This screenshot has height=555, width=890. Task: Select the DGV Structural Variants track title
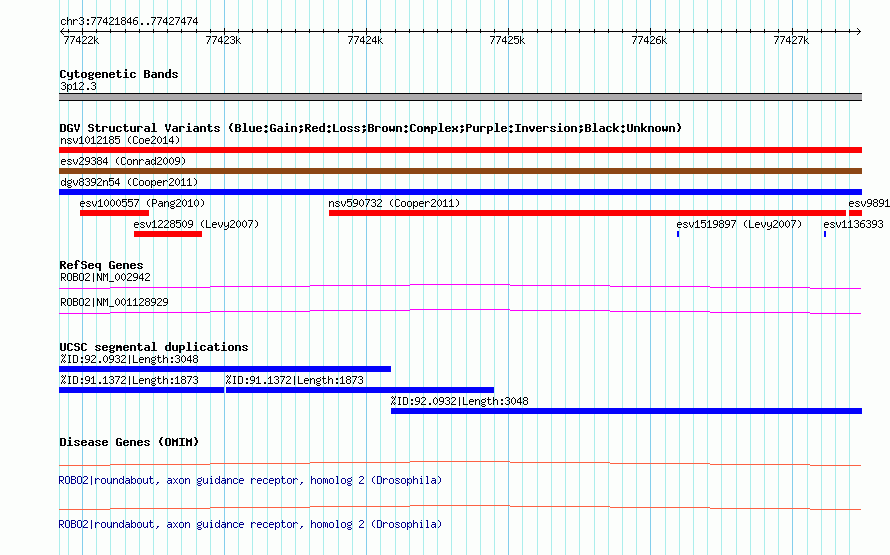370,128
